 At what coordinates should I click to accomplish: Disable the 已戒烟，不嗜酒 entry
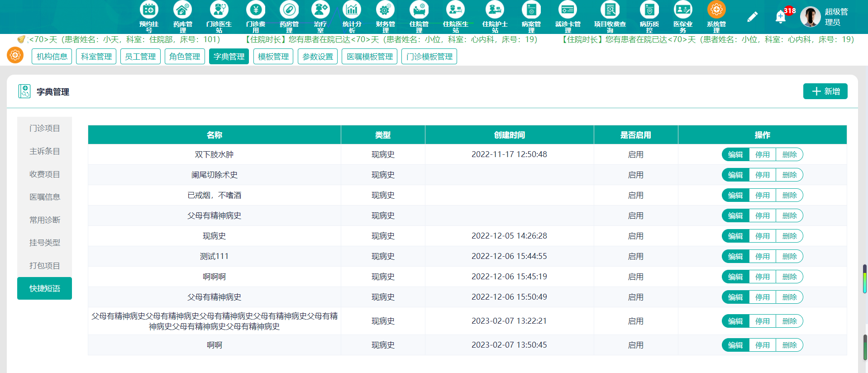click(x=763, y=195)
